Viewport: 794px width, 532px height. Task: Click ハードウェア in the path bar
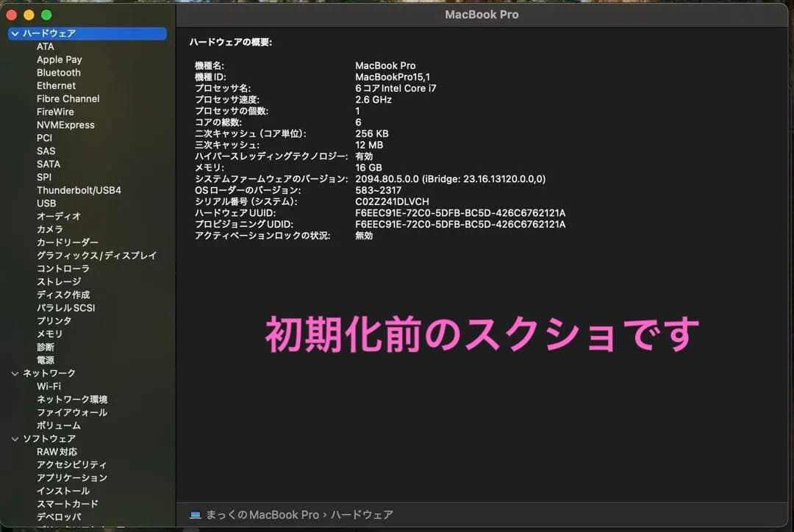(362, 515)
